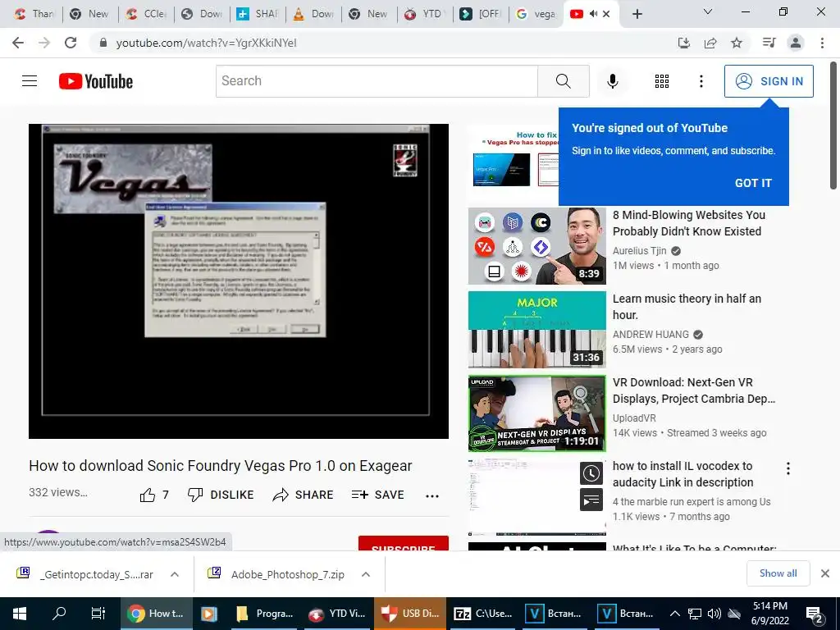Open Chrome profile avatar

click(x=796, y=43)
